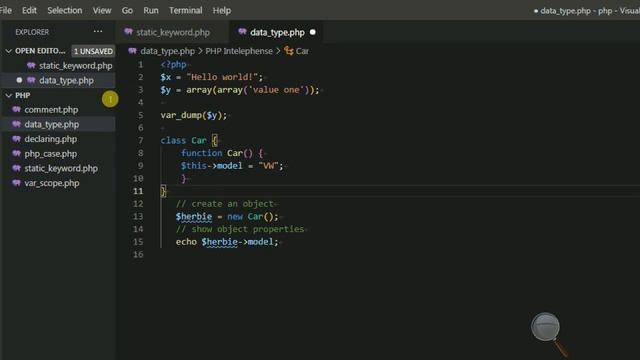Click line number 11 in gutter
This screenshot has height=360, width=640.
click(138, 191)
